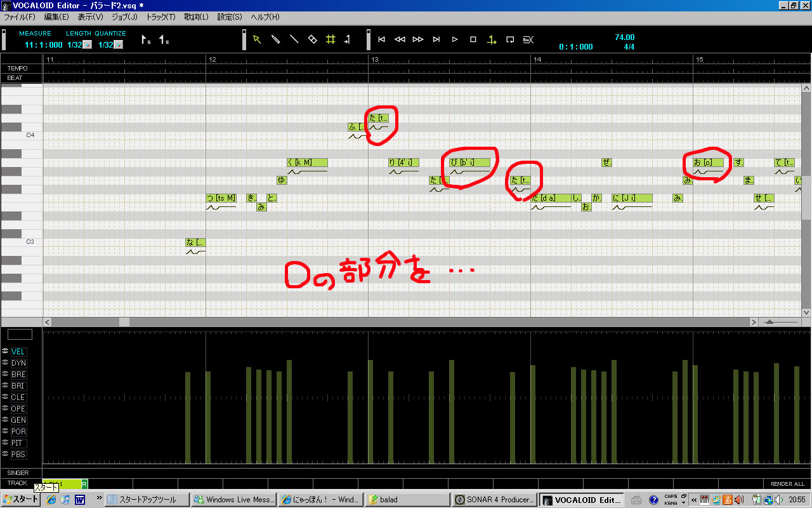Screen dimensions: 812x508
Task: Select the DYN parameter button
Action: [x=18, y=363]
